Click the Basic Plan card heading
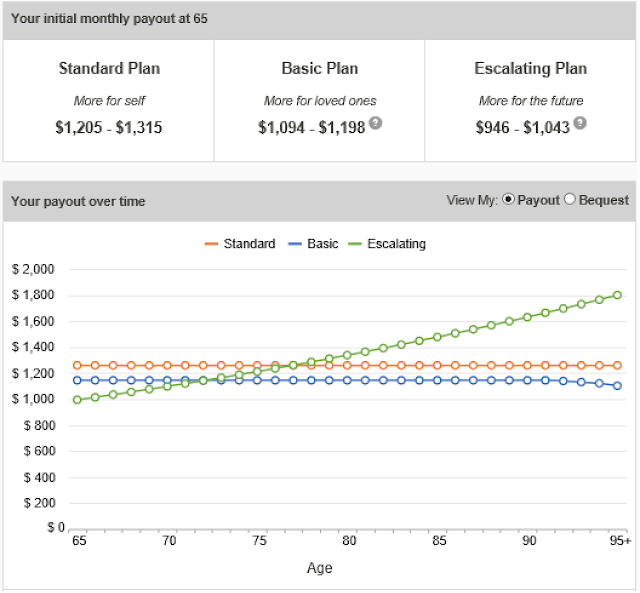 tap(320, 69)
